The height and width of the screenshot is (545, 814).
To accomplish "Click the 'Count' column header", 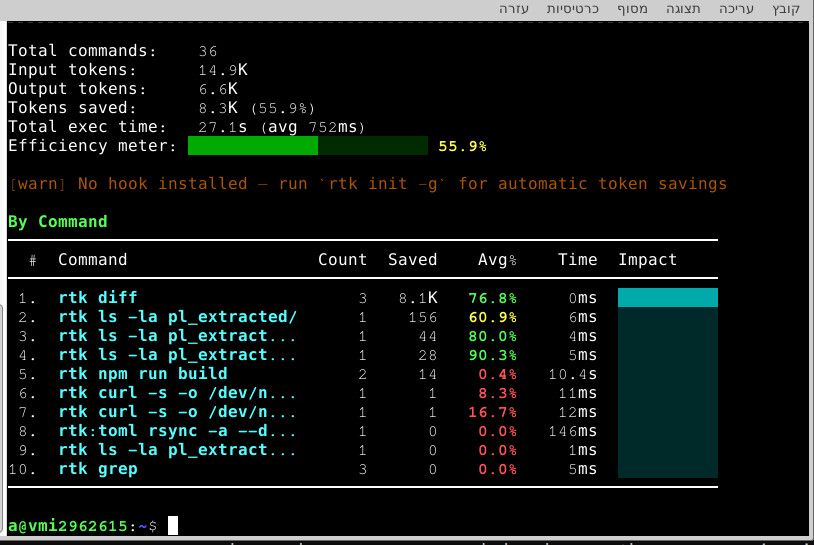I will coord(343,260).
